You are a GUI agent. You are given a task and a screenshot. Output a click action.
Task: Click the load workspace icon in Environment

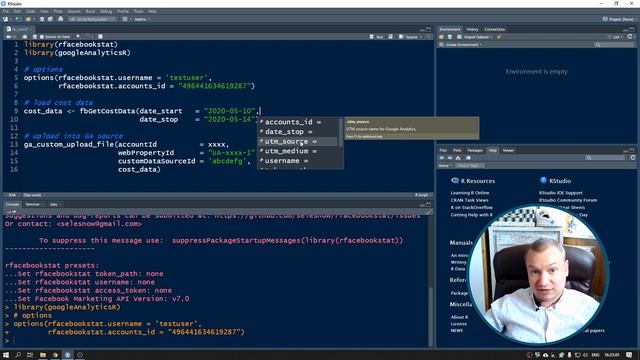coord(441,37)
